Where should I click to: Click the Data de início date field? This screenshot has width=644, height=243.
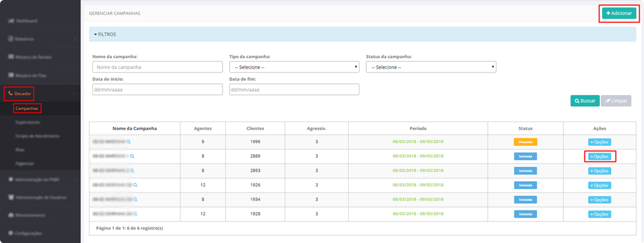157,90
